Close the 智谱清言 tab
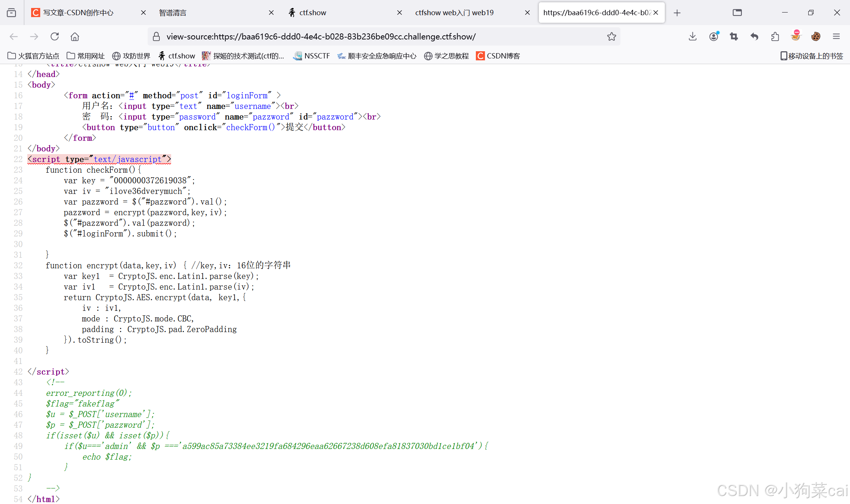The image size is (850, 504). (x=271, y=13)
